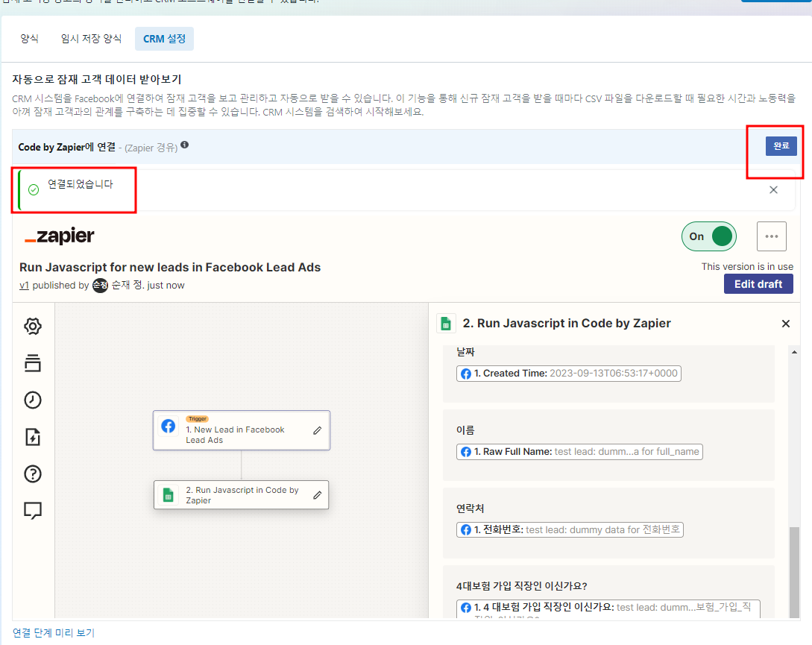Open the Zap details bolt-file icon
Screen dimensions: 812x645
(x=33, y=437)
